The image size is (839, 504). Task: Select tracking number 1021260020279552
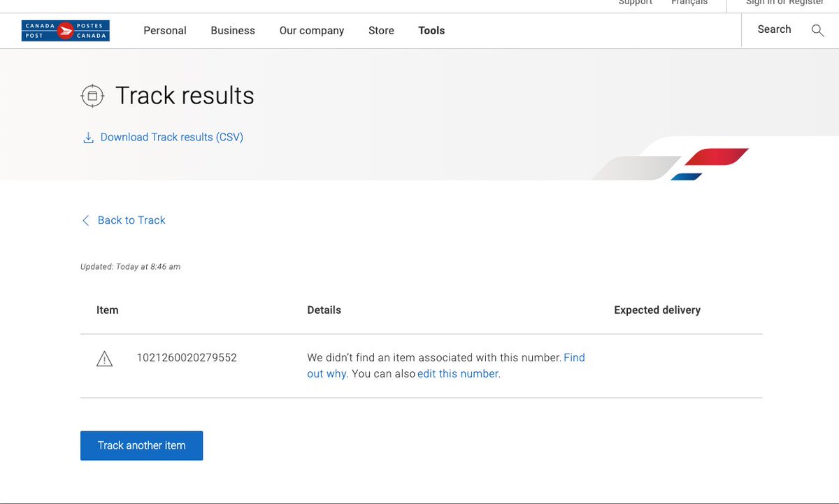[187, 358]
